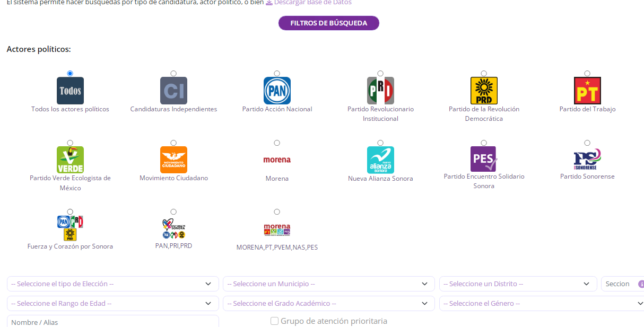The image size is (644, 327).
Task: Click the Filtros de Búsqueda button
Action: point(329,23)
